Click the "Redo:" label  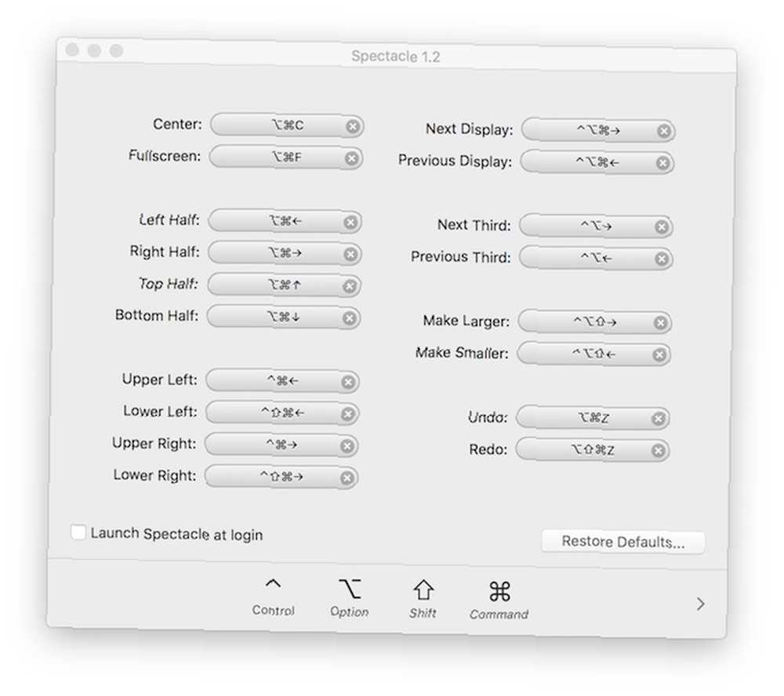[x=488, y=450]
